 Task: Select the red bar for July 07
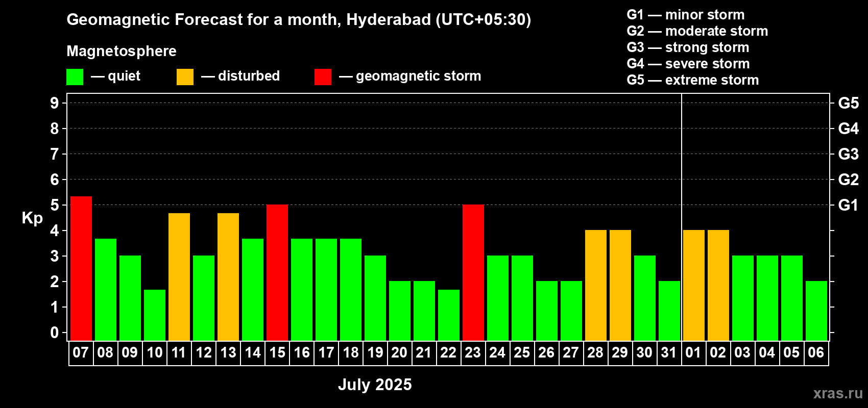pos(81,268)
